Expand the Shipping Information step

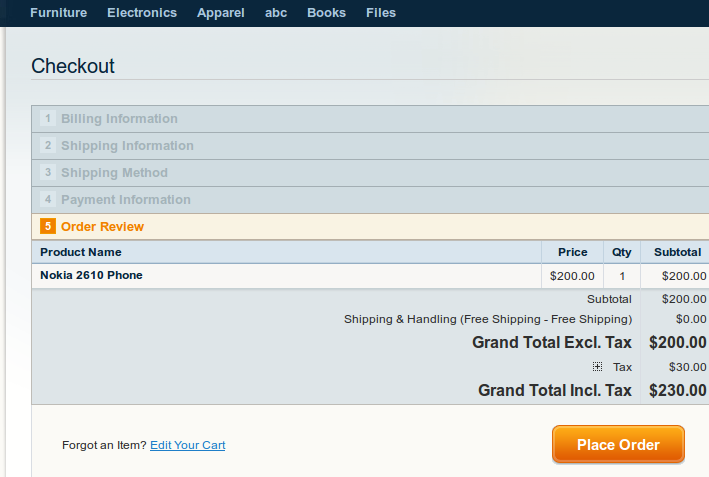(x=370, y=146)
